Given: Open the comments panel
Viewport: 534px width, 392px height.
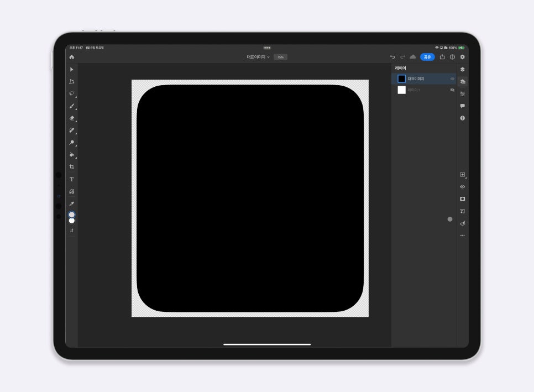Looking at the screenshot, I should tap(463, 106).
